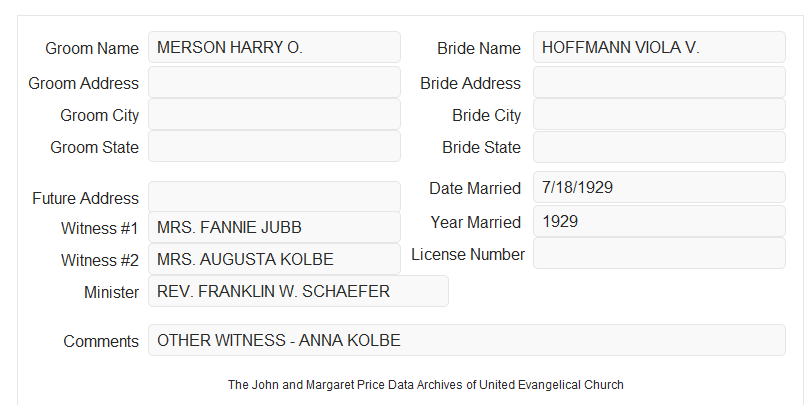Image resolution: width=805 pixels, height=405 pixels.
Task: Select the Bride Name input field
Action: [659, 47]
